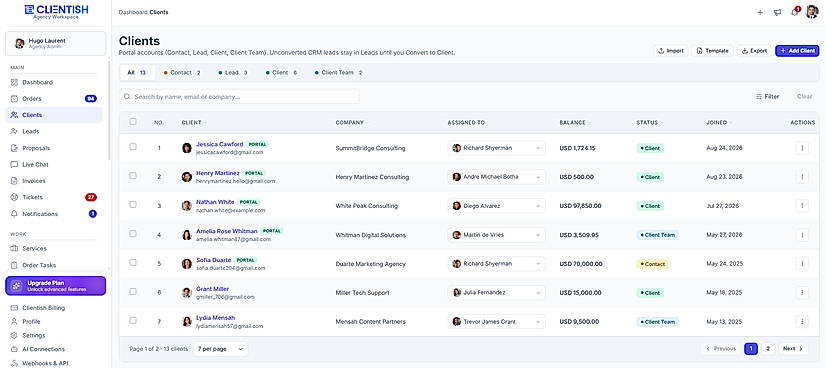This screenshot has width=826, height=368.
Task: Open the announcements megaphone icon
Action: [x=777, y=13]
